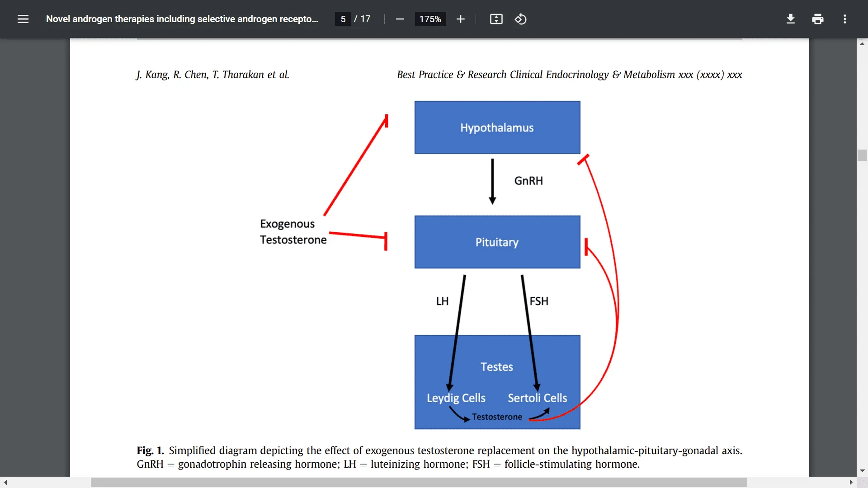Select the zoom percentage input field
Image resolution: width=868 pixels, height=488 pixels.
tap(428, 19)
